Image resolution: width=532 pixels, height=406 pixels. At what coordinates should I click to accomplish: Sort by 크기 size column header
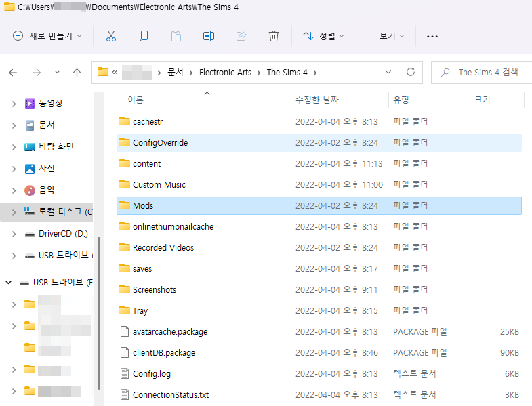[x=482, y=100]
